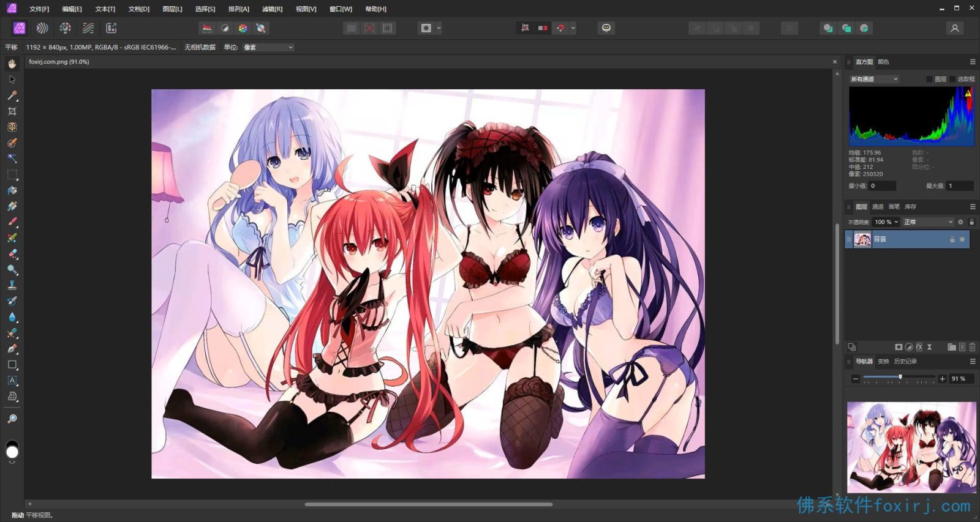This screenshot has height=522, width=980.
Task: Open the 滤镜[R] menu
Action: (272, 9)
